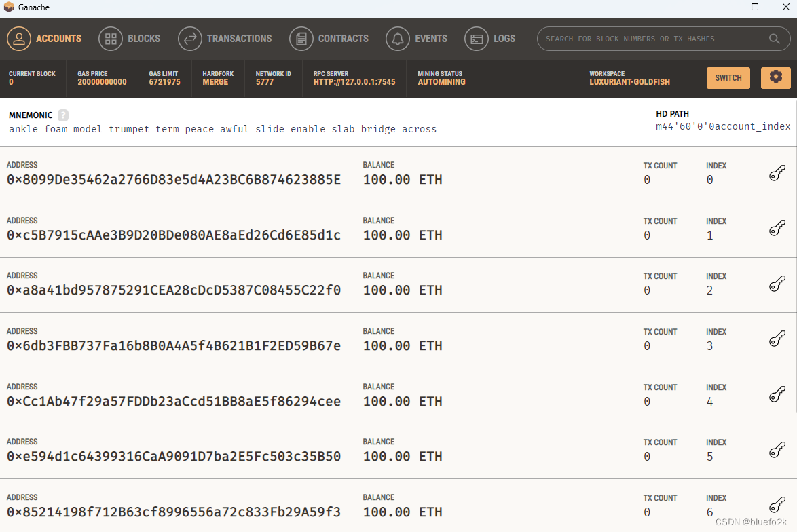Show private key for account index 3
The height and width of the screenshot is (532, 797).
click(777, 339)
